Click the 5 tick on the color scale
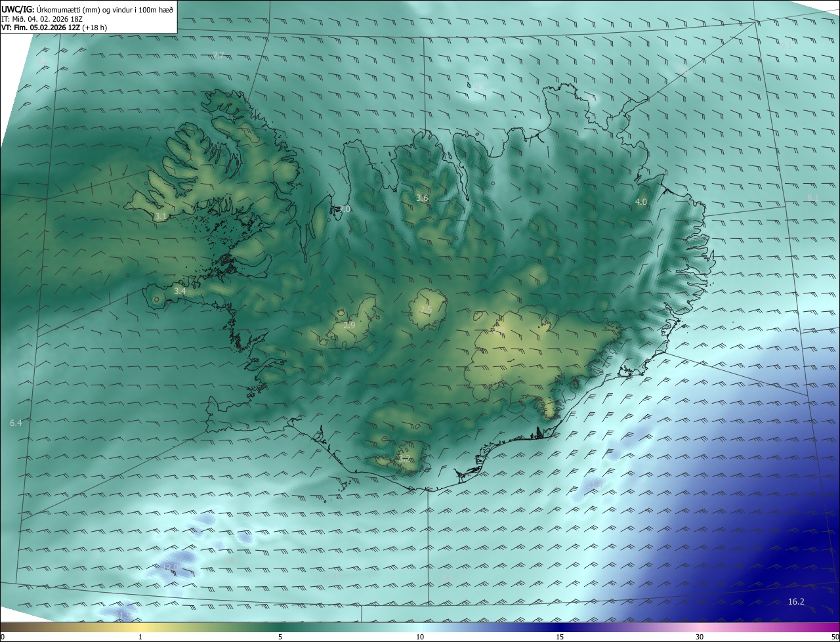 tap(280, 637)
